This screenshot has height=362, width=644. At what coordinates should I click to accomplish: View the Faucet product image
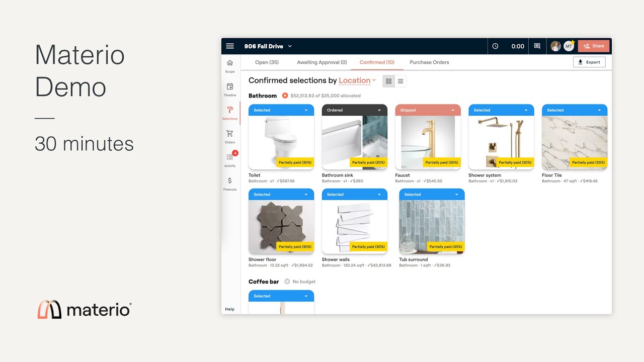pos(428,143)
